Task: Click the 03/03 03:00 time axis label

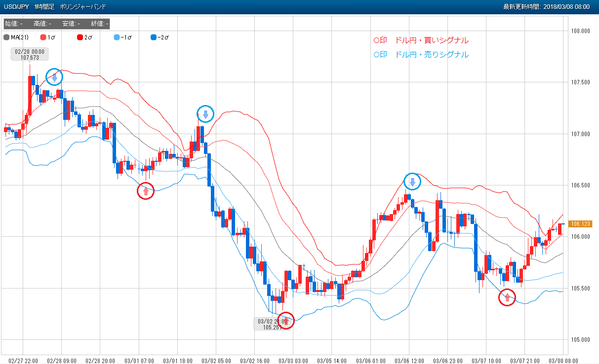Action: pyautogui.click(x=293, y=361)
